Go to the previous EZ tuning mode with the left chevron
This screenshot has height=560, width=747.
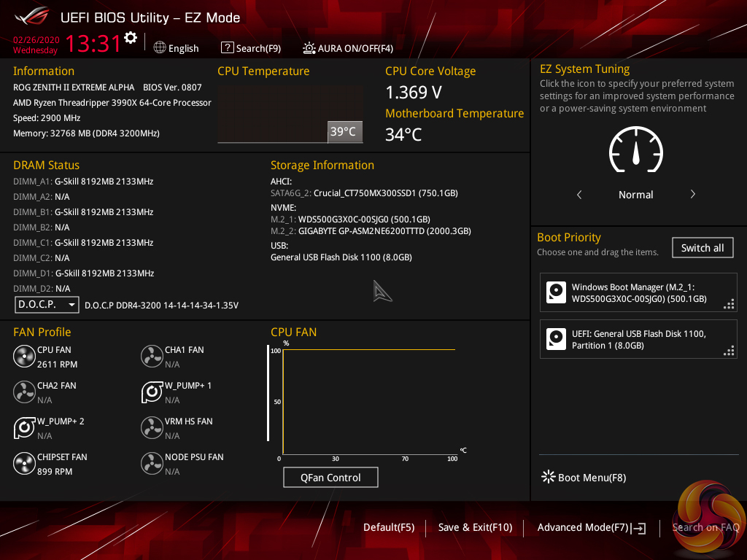tap(579, 194)
